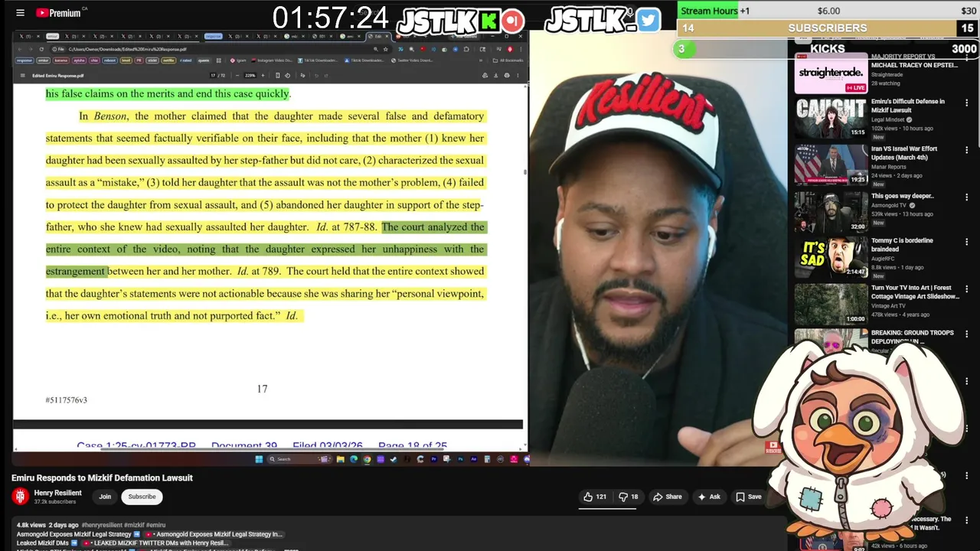Open the Twitter Video Downloader bookmark

tap(412, 60)
